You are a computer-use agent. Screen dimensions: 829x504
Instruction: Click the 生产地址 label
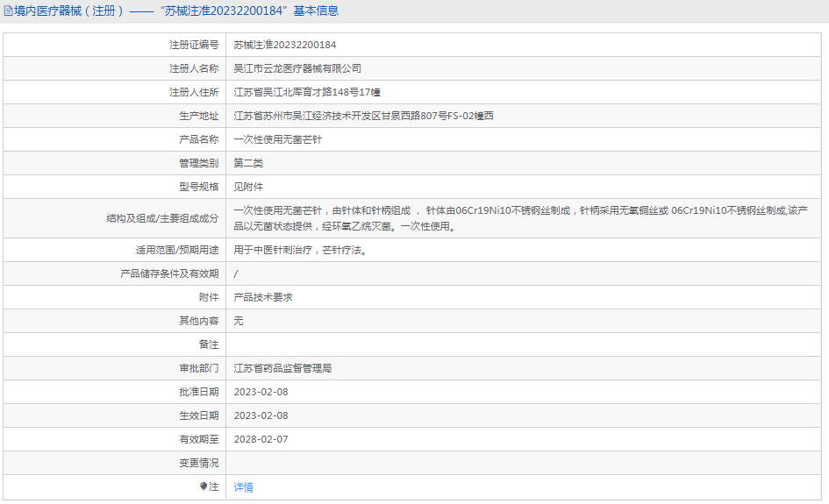click(199, 116)
